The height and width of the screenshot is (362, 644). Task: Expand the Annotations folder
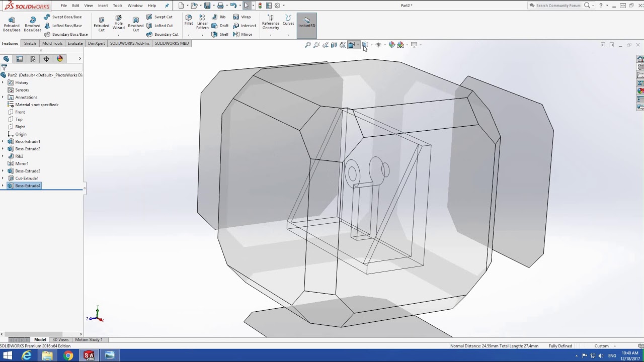[3, 97]
